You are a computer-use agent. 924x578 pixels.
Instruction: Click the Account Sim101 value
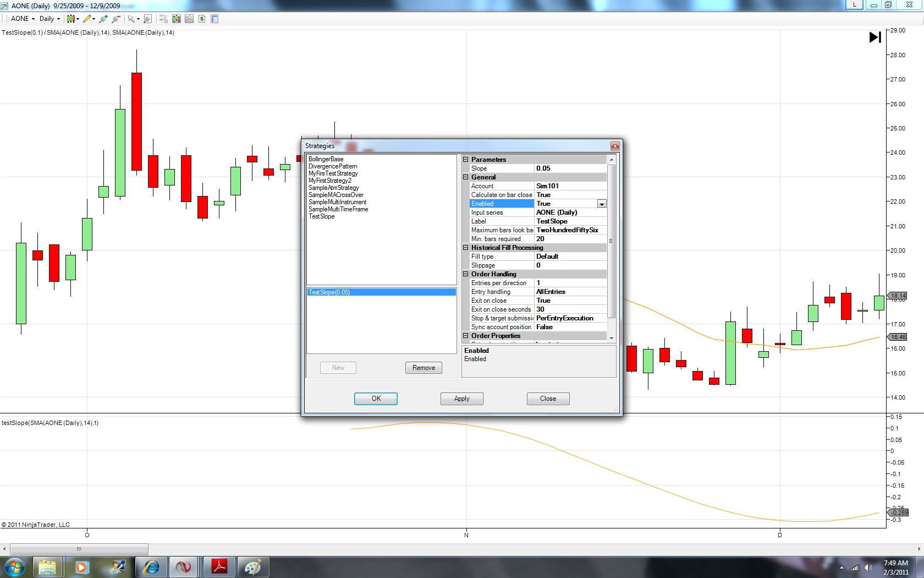point(571,186)
